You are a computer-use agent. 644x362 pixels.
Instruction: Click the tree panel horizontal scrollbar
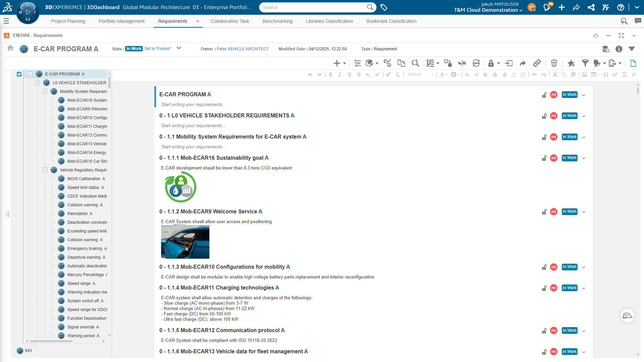51,341
